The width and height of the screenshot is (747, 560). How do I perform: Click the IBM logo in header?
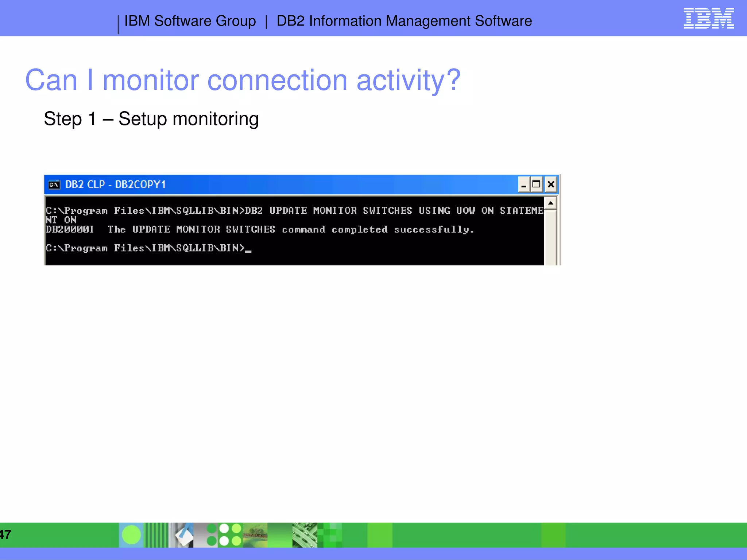709,18
